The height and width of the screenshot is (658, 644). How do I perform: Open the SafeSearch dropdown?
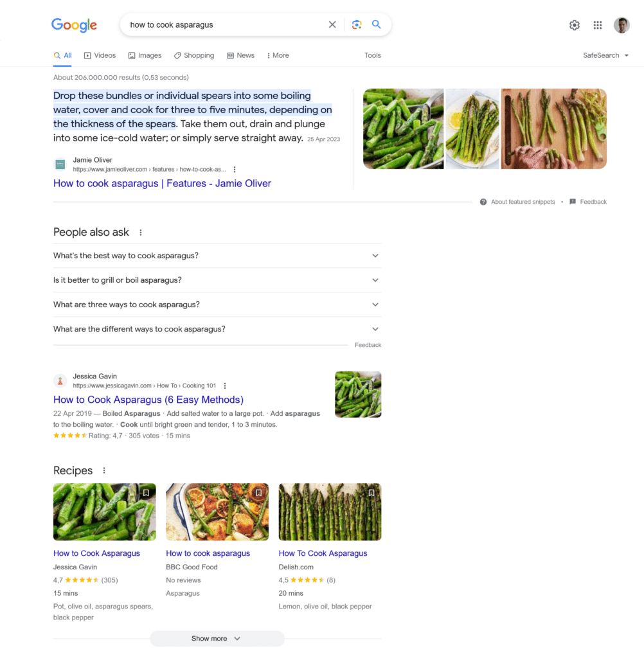pos(605,55)
